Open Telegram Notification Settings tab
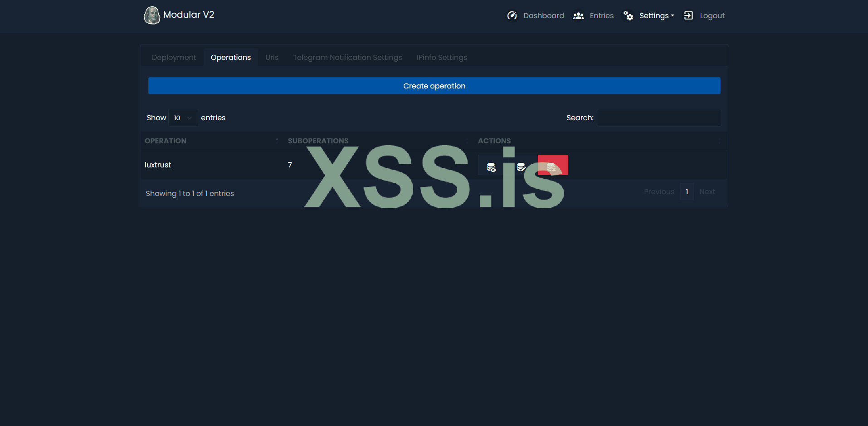 tap(348, 58)
